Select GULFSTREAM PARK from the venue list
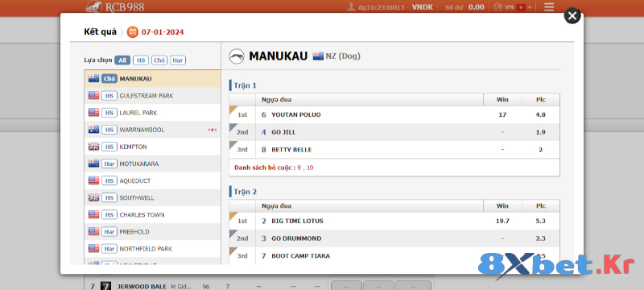This screenshot has width=644, height=290. 152,96
